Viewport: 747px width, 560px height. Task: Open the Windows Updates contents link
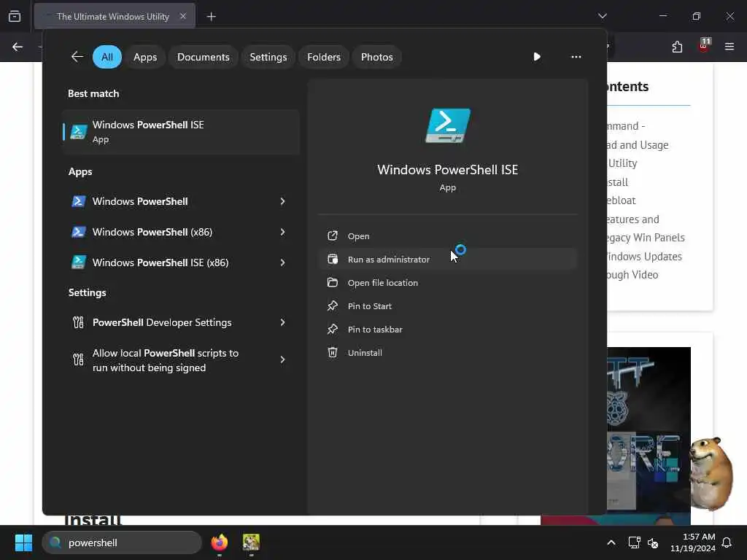point(643,256)
